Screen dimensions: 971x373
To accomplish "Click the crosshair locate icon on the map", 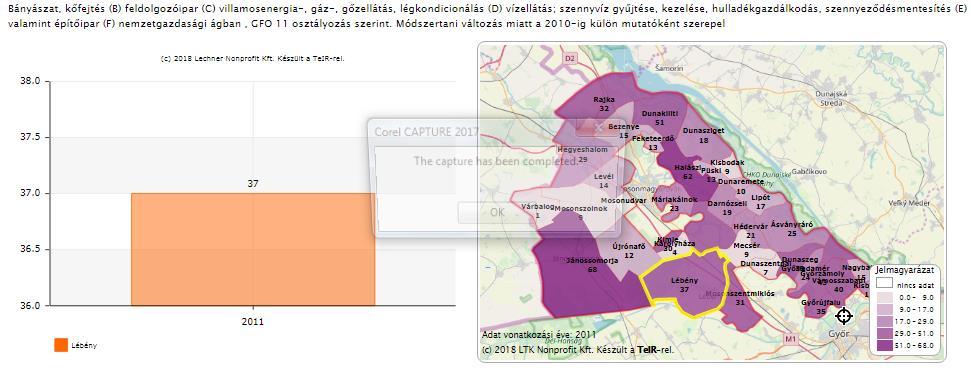I will (843, 316).
